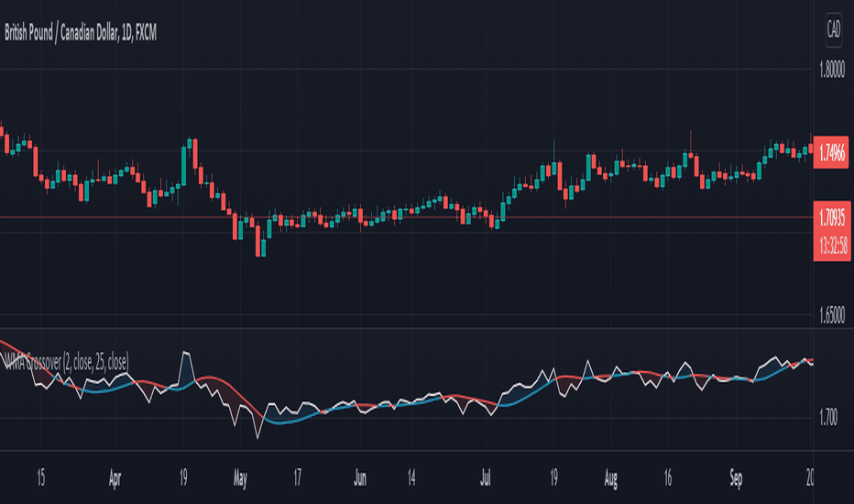Image resolution: width=854 pixels, height=504 pixels.
Task: Select the separator between chart and indicator
Action: [406, 329]
